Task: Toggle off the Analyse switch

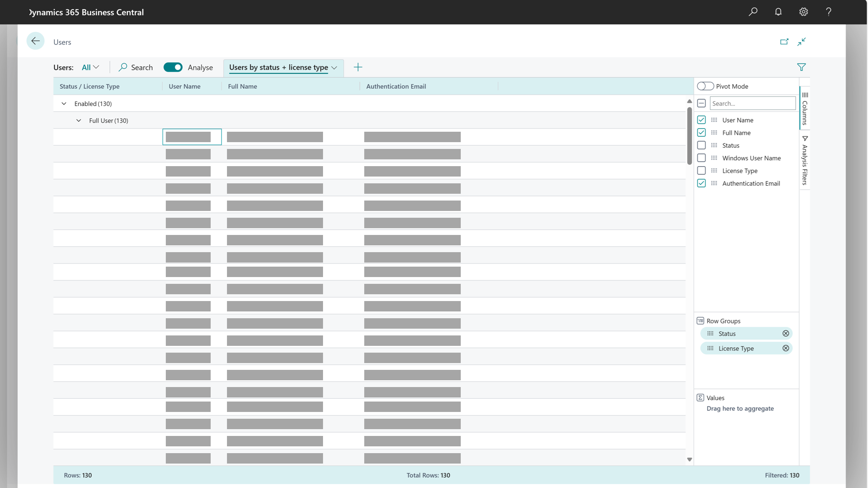Action: pyautogui.click(x=173, y=67)
